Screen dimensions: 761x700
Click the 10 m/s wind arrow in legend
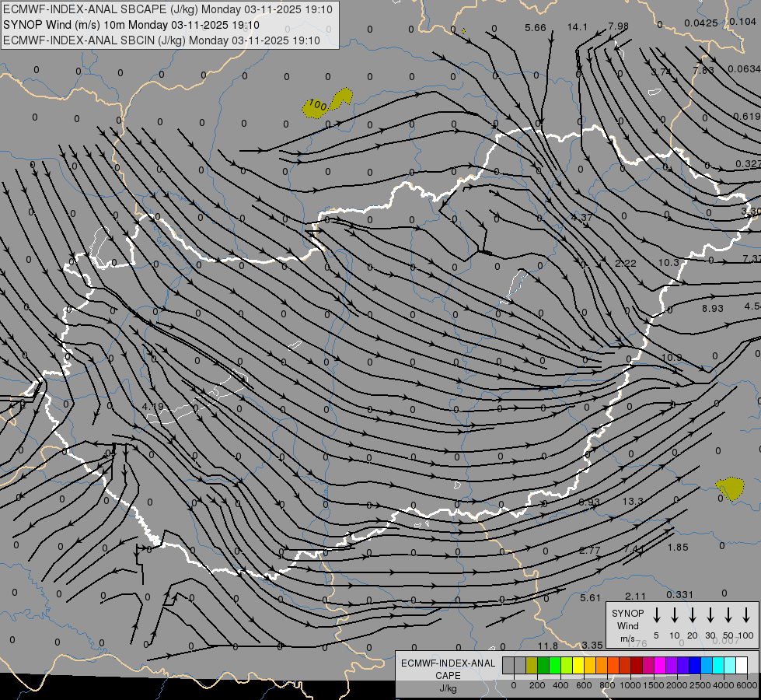point(675,614)
